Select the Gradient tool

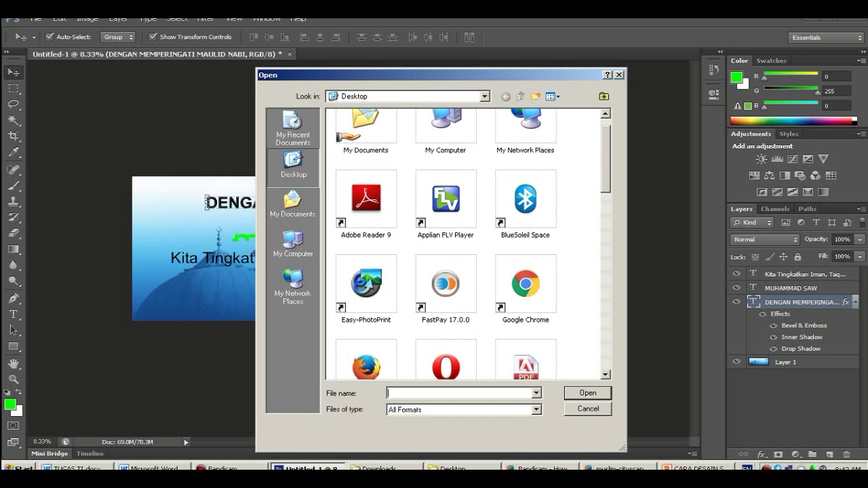click(14, 249)
